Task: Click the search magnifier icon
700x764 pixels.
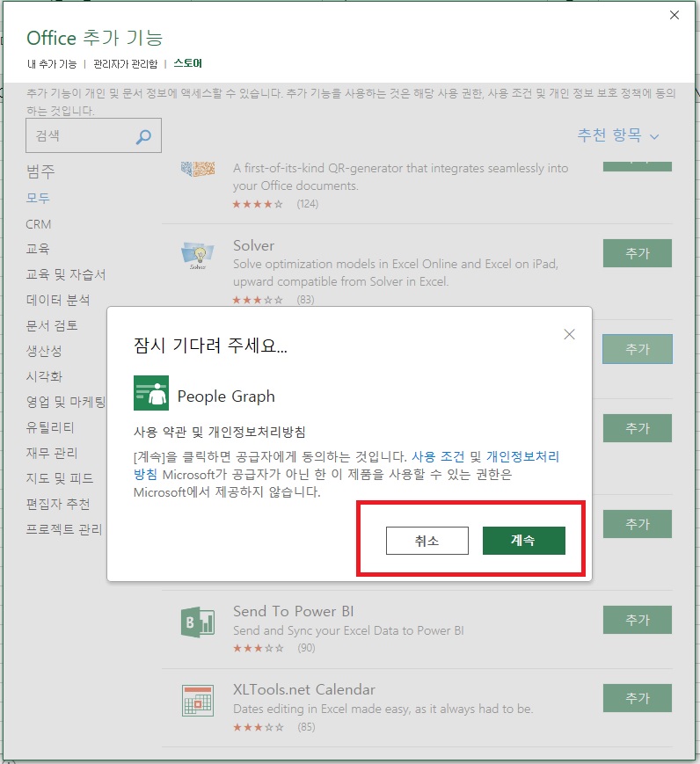Action: [143, 137]
